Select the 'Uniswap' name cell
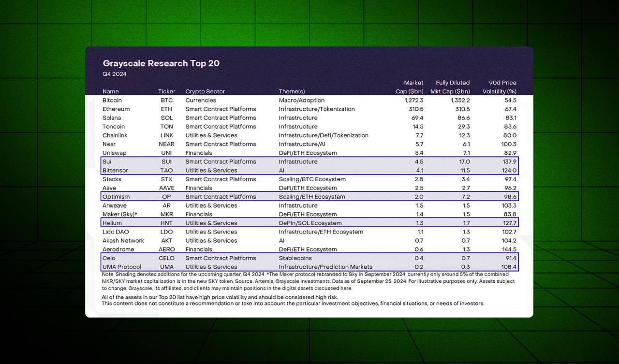 pyautogui.click(x=115, y=153)
